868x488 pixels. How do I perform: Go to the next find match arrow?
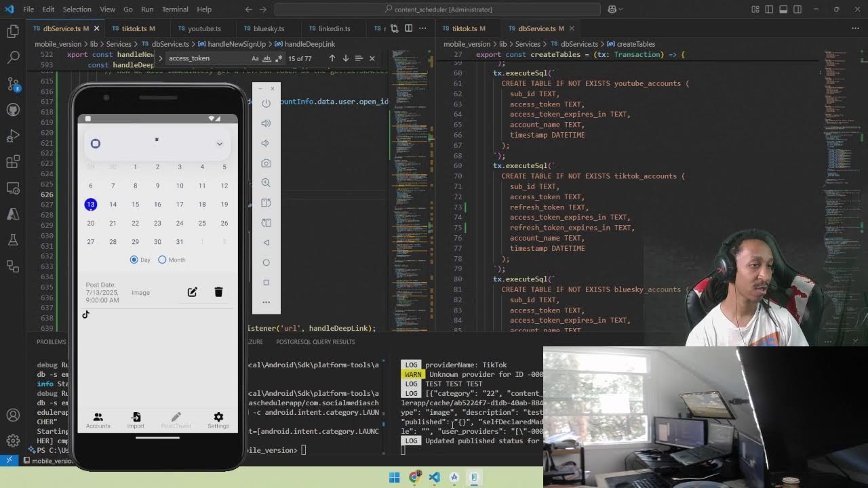[345, 58]
